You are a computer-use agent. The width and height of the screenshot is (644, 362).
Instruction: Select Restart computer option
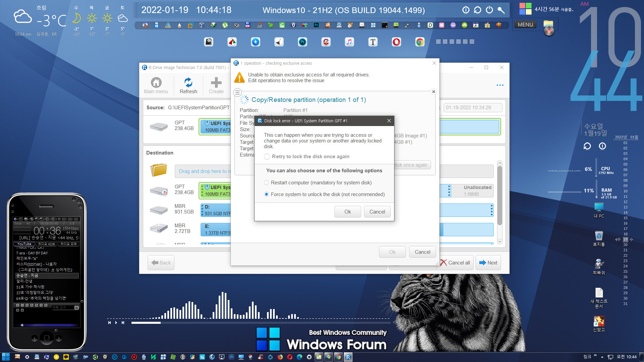coord(266,183)
